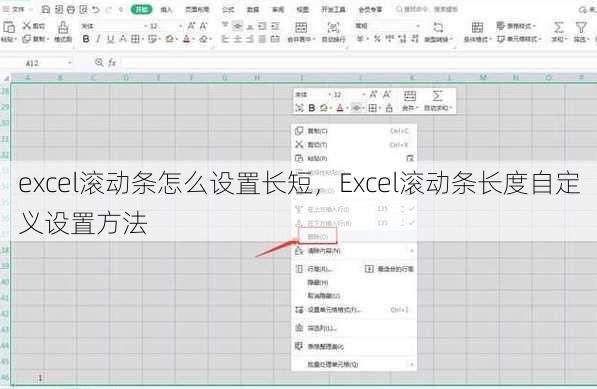Click AutoSum (自动求和) in the mini toolbar
Image resolution: width=597 pixels, height=389 pixels.
pyautogui.click(x=437, y=101)
